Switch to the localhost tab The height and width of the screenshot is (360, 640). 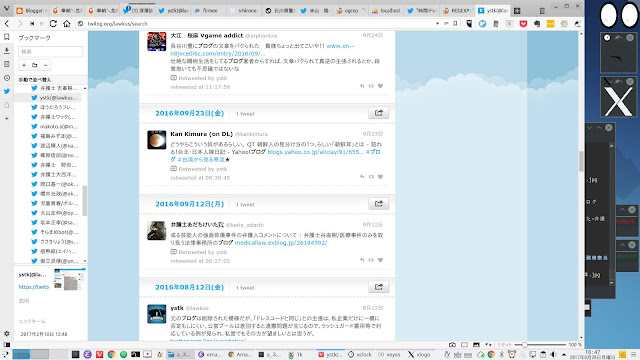tap(386, 11)
